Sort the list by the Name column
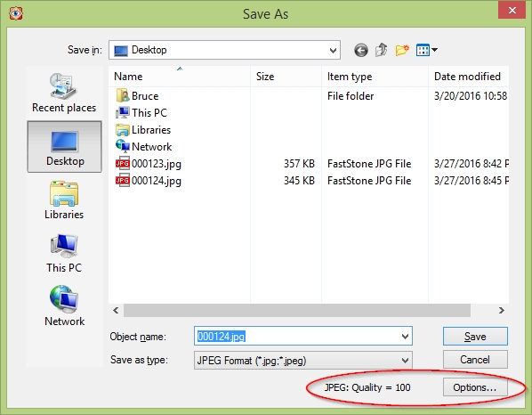 pos(180,77)
